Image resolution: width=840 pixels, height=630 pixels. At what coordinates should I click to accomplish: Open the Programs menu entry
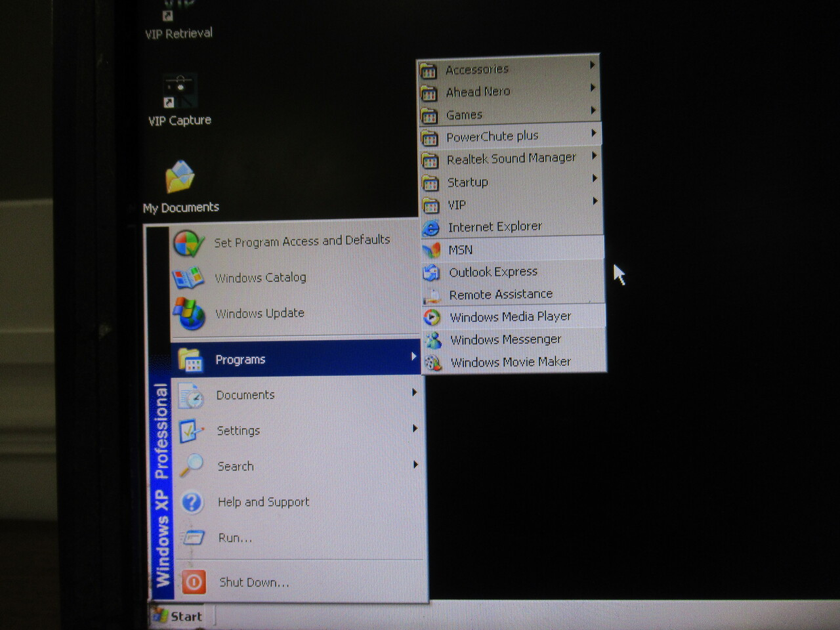[x=296, y=358]
